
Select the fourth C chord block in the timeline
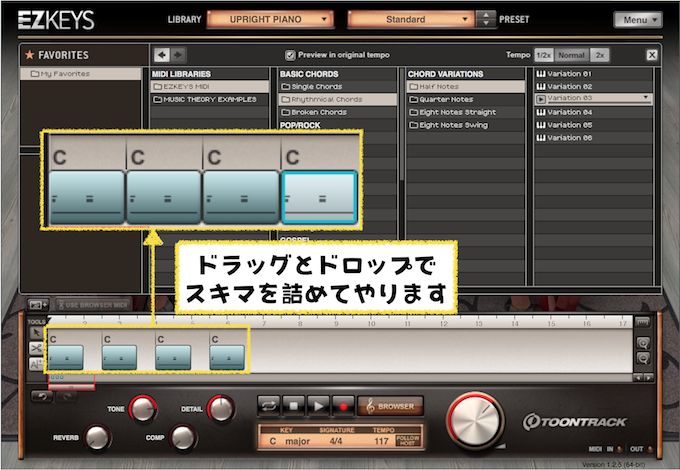(x=227, y=357)
